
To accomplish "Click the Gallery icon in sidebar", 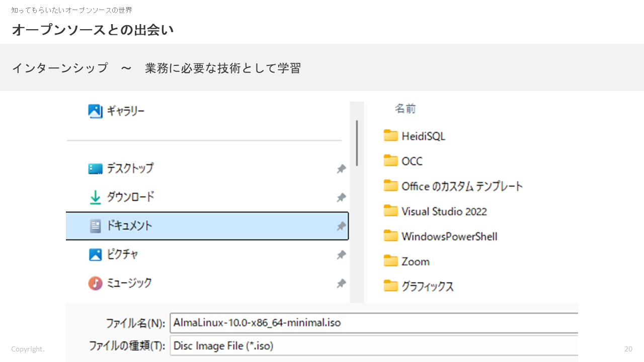I will point(95,111).
